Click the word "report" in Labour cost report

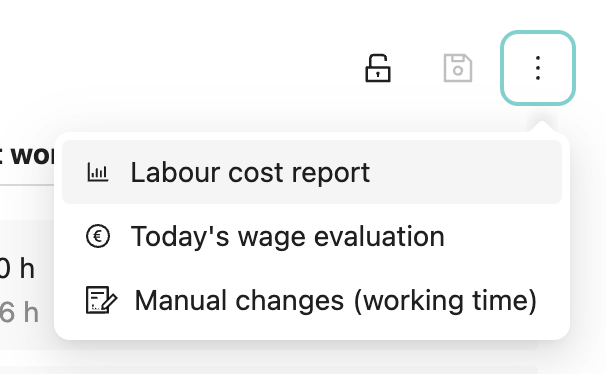point(330,173)
